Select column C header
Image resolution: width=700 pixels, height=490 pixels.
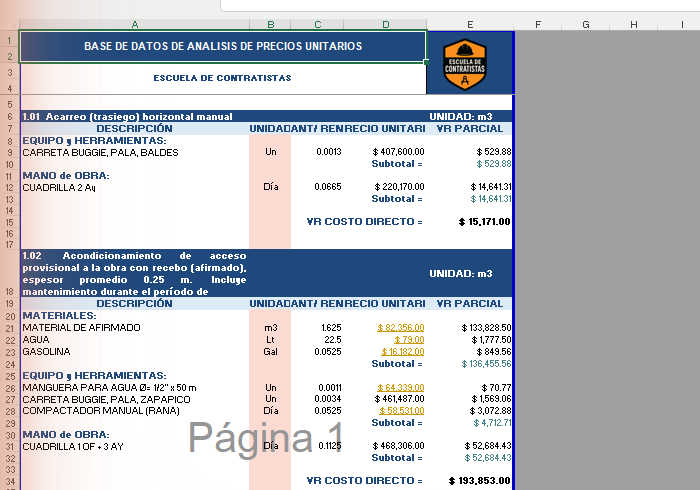tap(317, 25)
